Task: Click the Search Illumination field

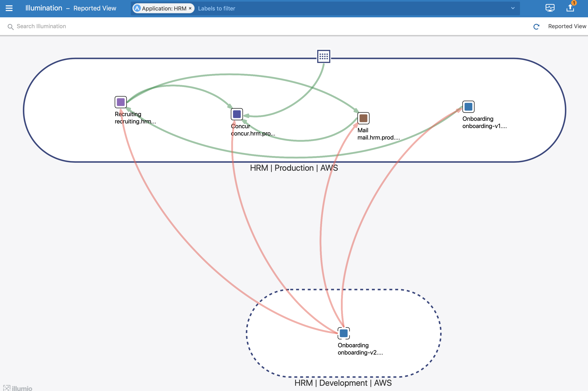Action: [x=41, y=26]
